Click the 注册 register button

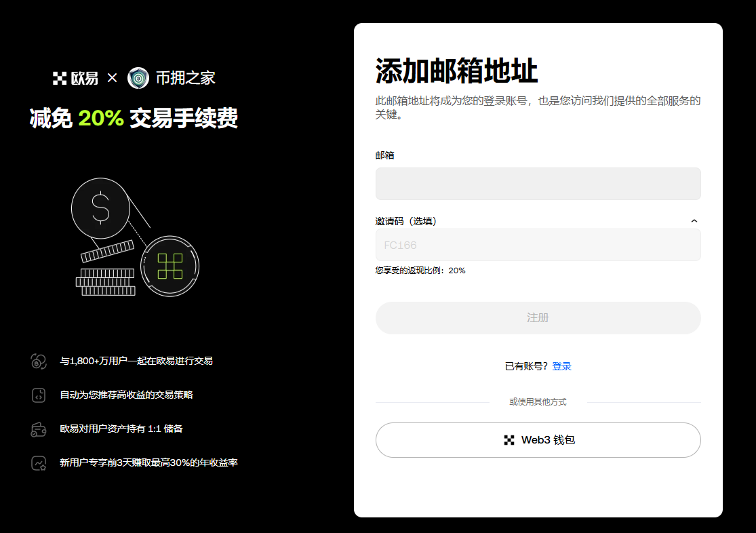[538, 318]
